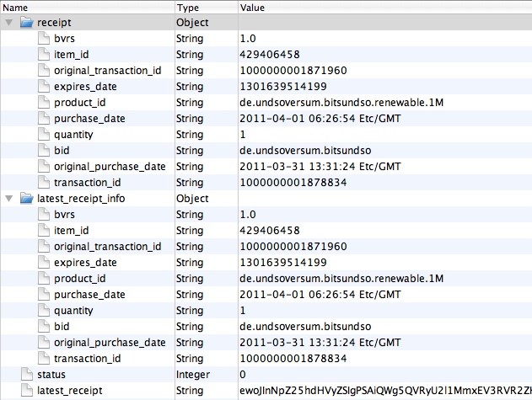Click the Name column header

click(x=88, y=8)
